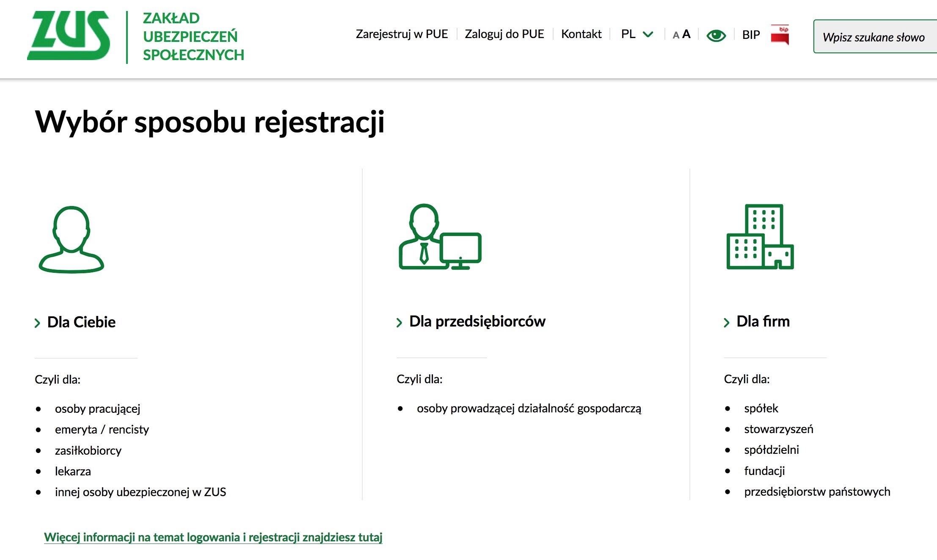Click the text 'spółek'
Viewport: 937px width, 560px height.
(x=761, y=409)
